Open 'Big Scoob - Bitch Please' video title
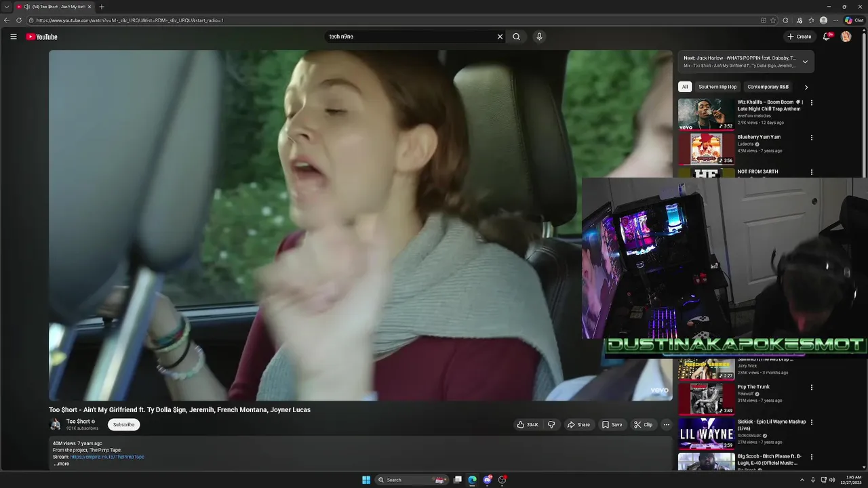This screenshot has width=868, height=488. point(770,460)
